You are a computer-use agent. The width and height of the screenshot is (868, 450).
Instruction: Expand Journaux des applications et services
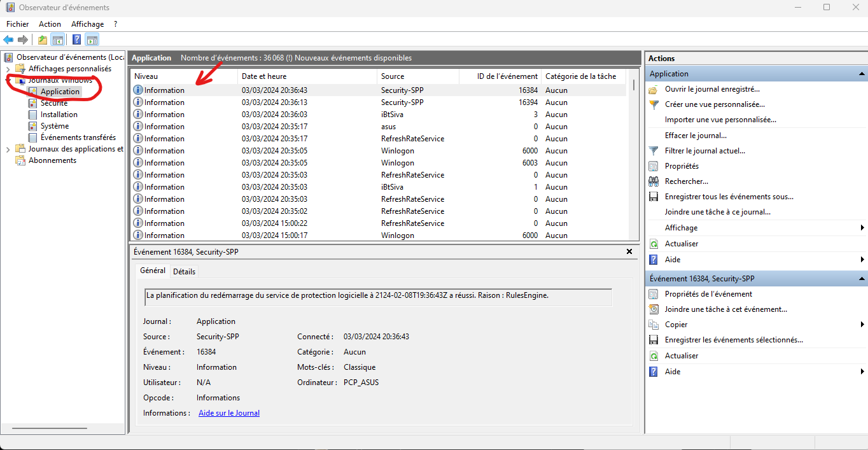click(8, 149)
